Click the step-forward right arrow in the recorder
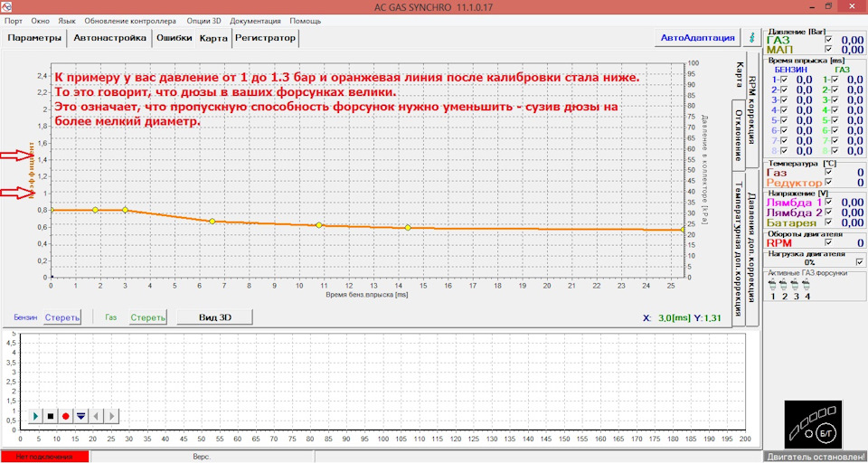The image size is (868, 463). (x=111, y=415)
